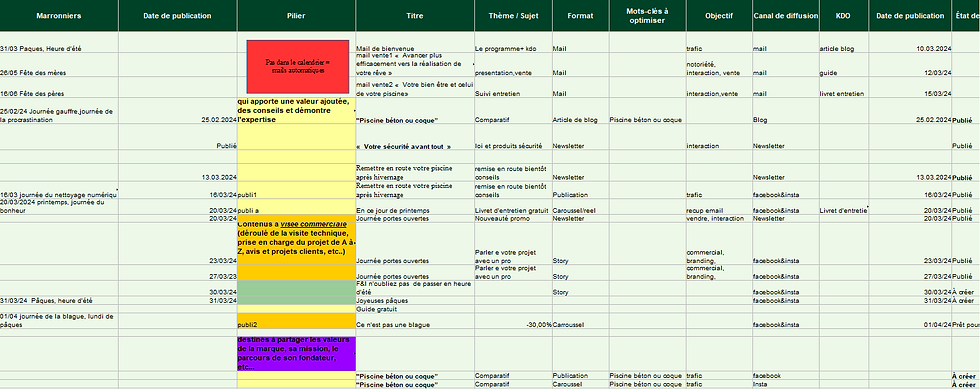Select the "Pilier" column header
The width and height of the screenshot is (980, 389).
296,16
